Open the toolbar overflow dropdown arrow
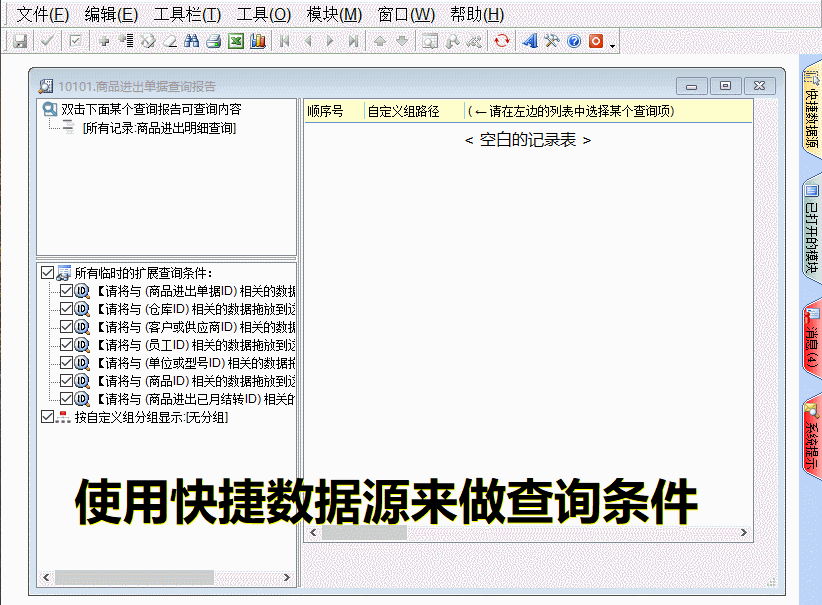 click(612, 44)
